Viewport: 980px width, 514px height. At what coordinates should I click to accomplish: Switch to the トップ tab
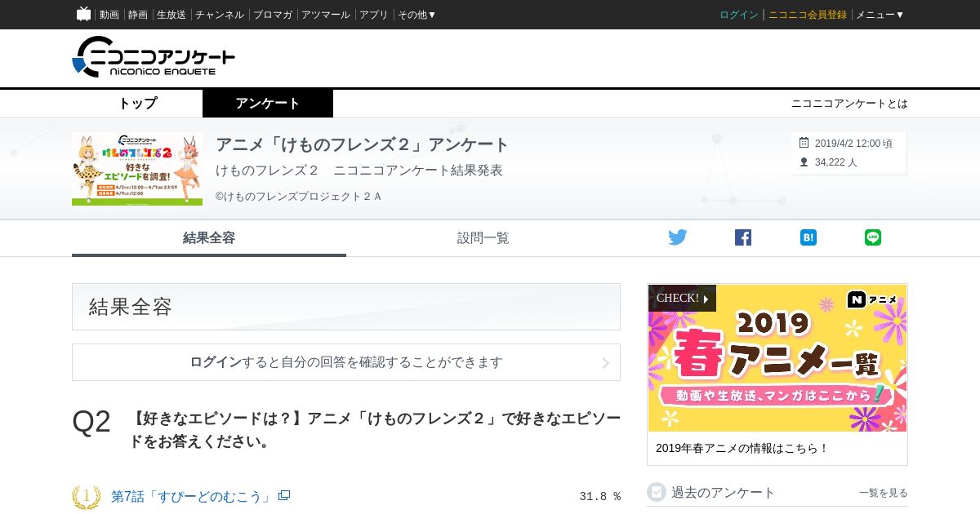pos(137,104)
